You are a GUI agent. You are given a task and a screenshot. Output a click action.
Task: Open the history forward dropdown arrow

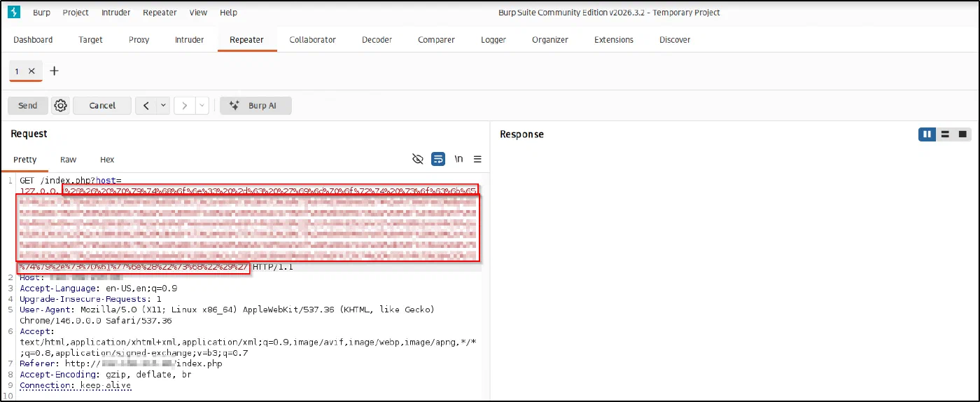[202, 106]
